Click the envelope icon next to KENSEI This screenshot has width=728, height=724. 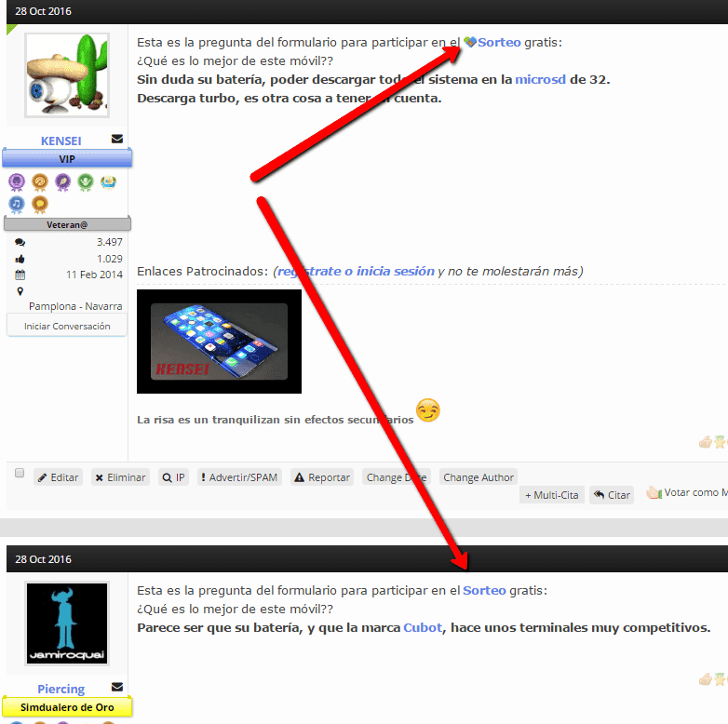[x=117, y=139]
